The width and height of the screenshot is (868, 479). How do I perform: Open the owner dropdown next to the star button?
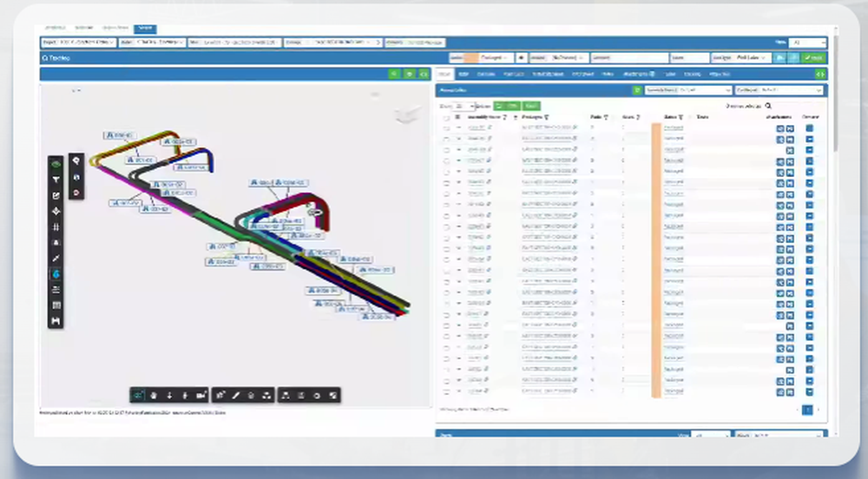558,57
